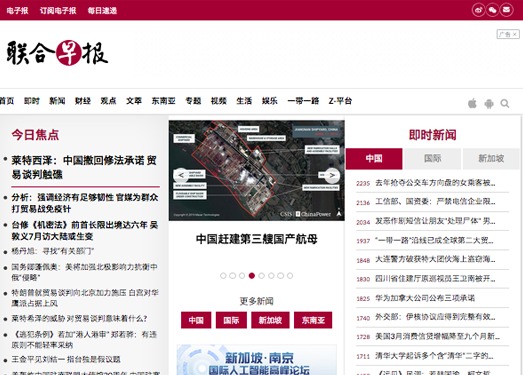
Task: Select the seventh carousel dot
Action: click(281, 276)
